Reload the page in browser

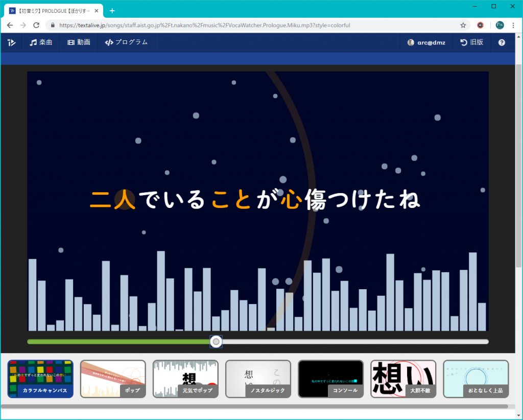coord(36,25)
